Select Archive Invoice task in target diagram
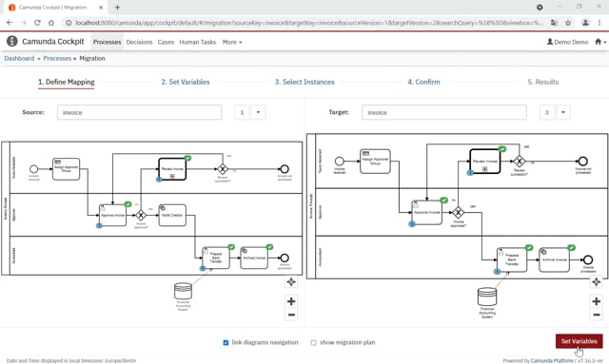The width and height of the screenshot is (609, 364). [554, 259]
